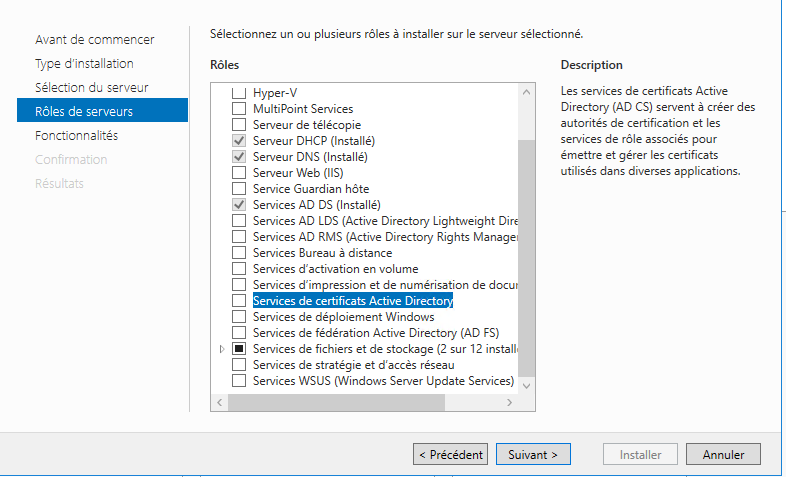Enable the Serveur Web (IIS) role
The height and width of the screenshot is (477, 786).
(x=239, y=173)
